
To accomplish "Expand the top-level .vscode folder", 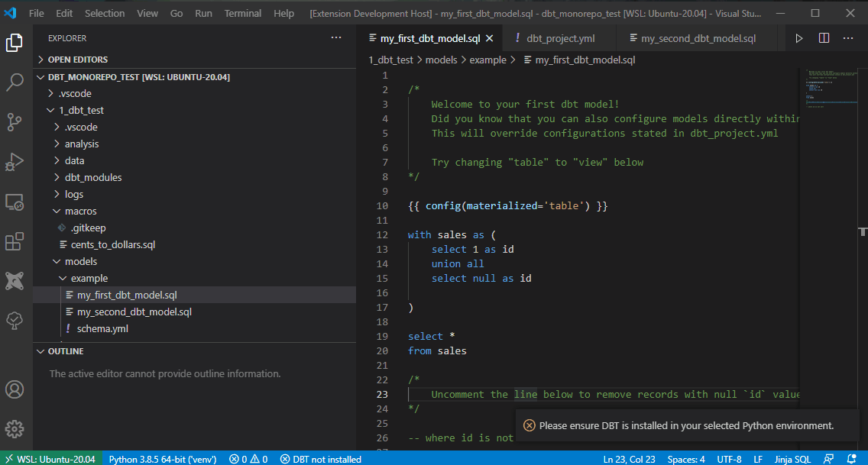I will pos(194,93).
